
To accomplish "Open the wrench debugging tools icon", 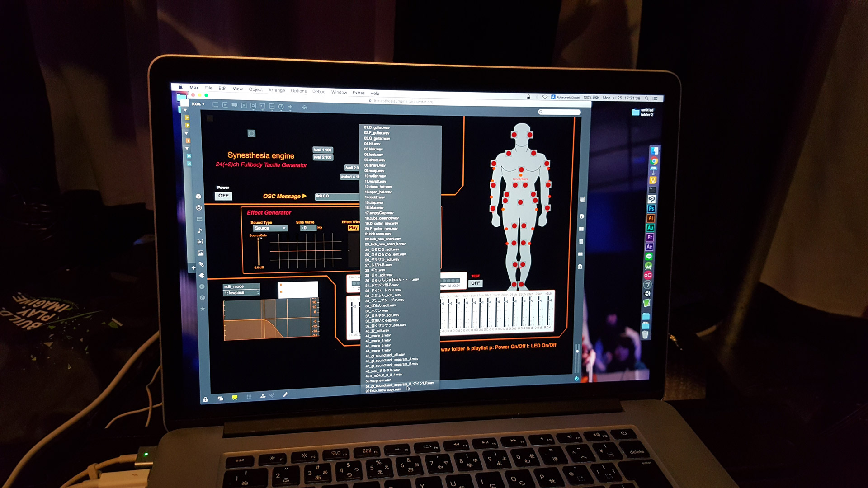I will (x=286, y=395).
